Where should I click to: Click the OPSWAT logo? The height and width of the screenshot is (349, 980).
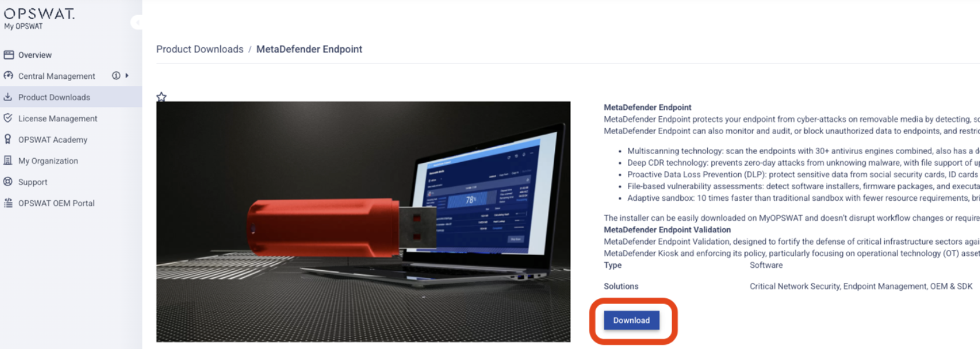(x=39, y=13)
